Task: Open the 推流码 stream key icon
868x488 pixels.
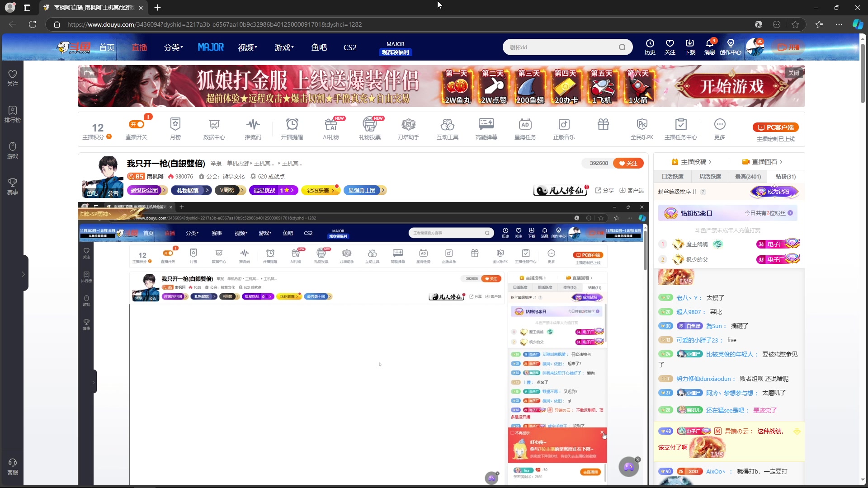Action: [x=253, y=128]
